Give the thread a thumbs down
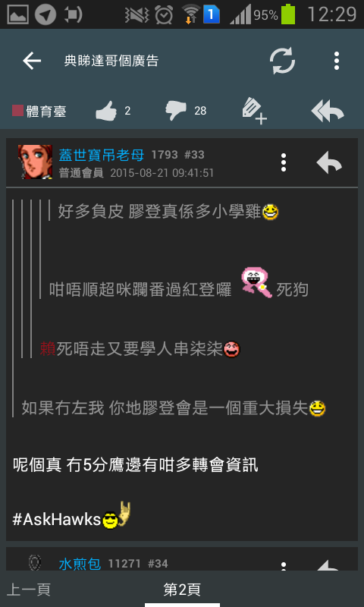This screenshot has width=364, height=607. (176, 111)
